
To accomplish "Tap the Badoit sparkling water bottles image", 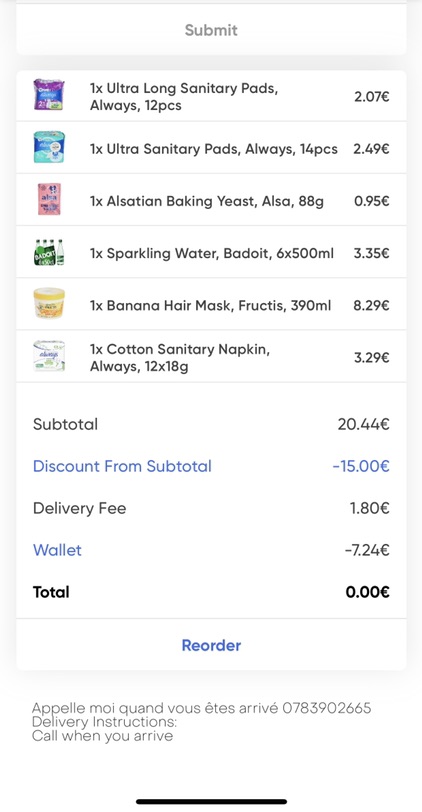I will point(49,252).
